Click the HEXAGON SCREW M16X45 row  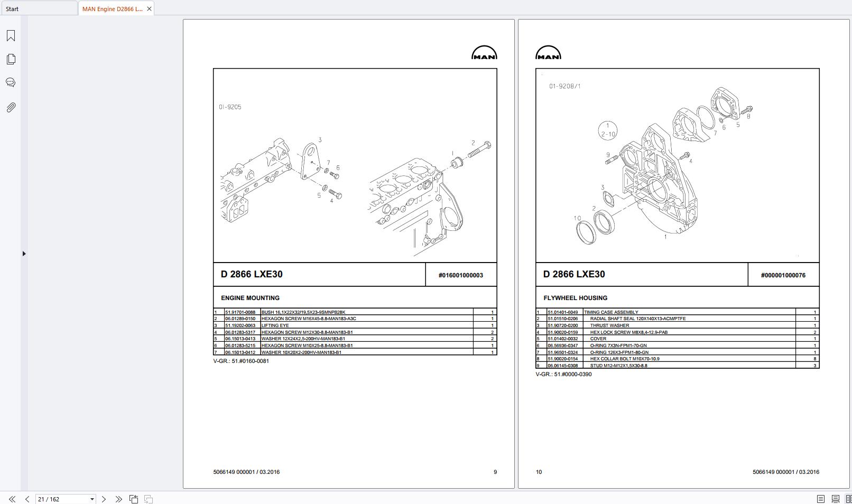click(355, 319)
